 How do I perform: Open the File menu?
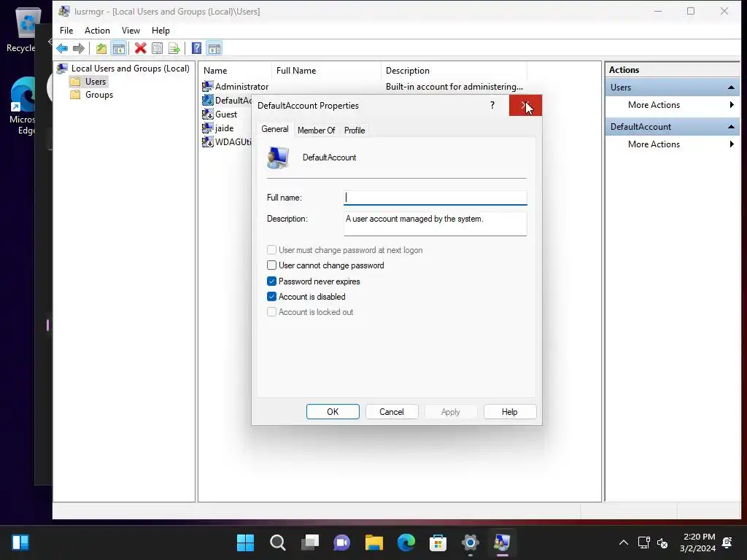[x=66, y=31]
